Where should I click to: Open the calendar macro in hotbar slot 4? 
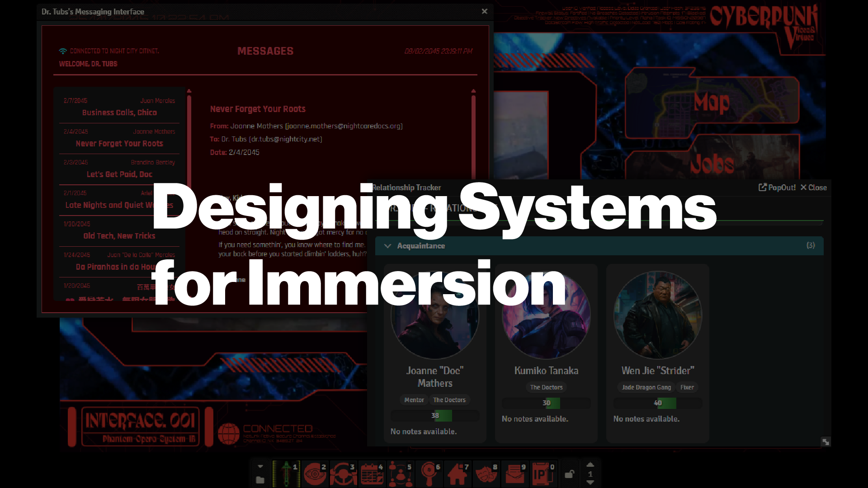pos(372,474)
